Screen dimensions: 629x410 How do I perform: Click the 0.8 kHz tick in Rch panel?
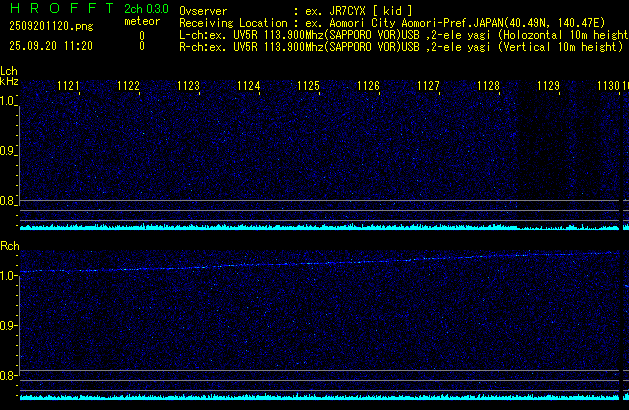pos(9,376)
